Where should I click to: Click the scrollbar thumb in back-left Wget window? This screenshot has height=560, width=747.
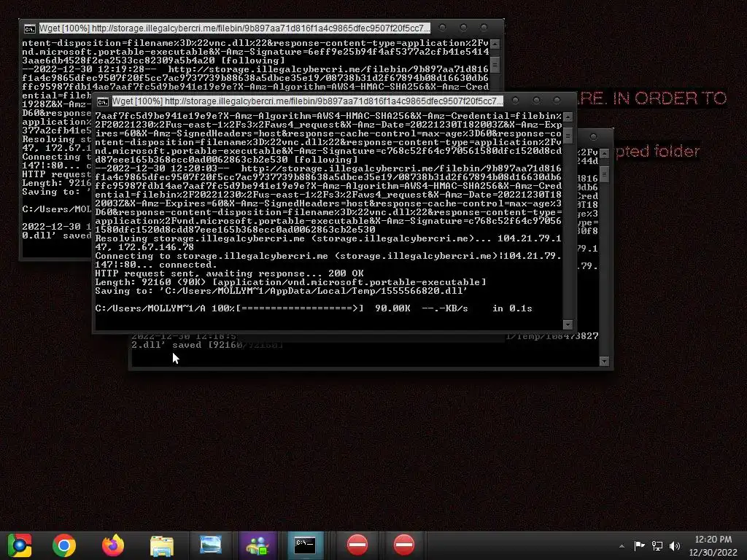point(495,64)
